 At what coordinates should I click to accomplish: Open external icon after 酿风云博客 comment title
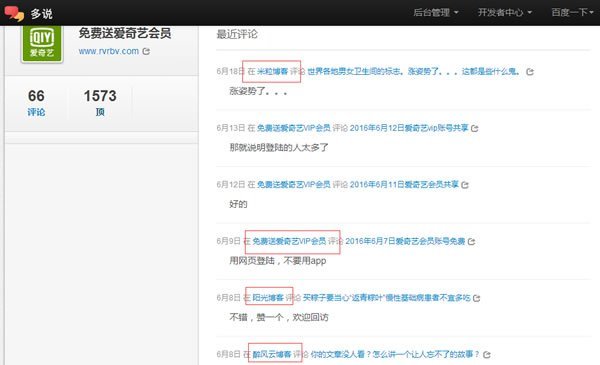pos(487,355)
